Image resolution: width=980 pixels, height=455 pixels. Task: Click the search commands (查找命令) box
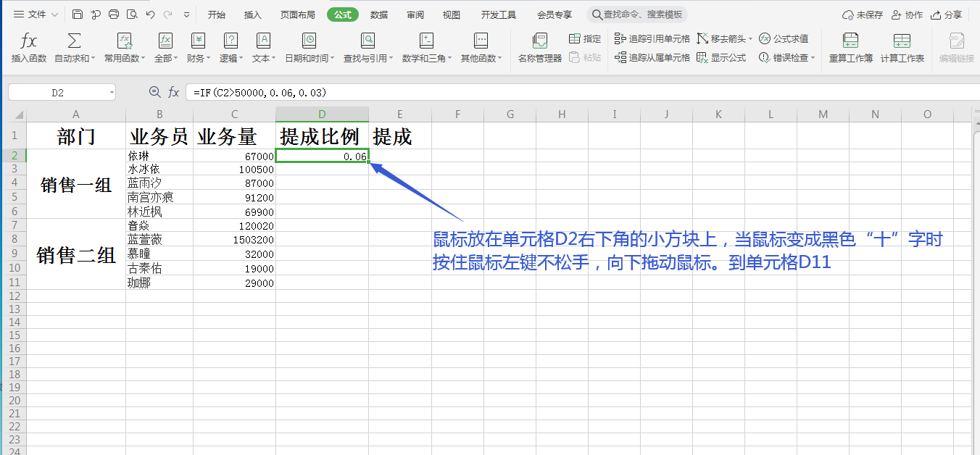coord(637,14)
